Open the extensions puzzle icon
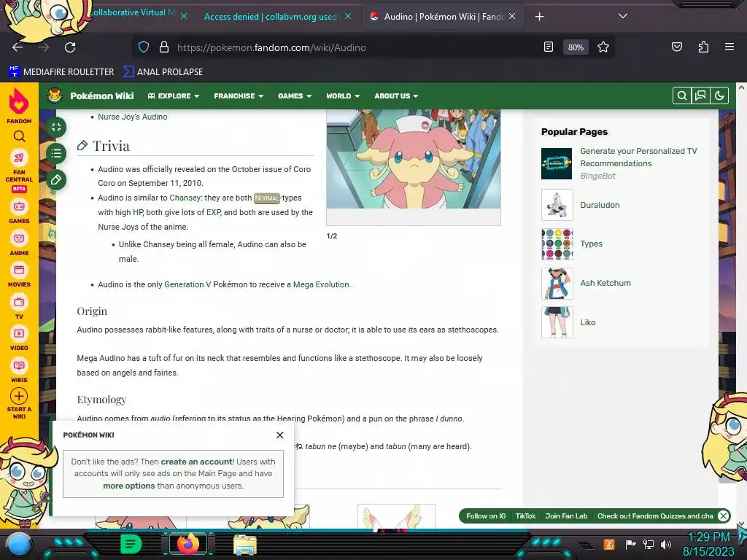This screenshot has height=560, width=747. tap(703, 47)
